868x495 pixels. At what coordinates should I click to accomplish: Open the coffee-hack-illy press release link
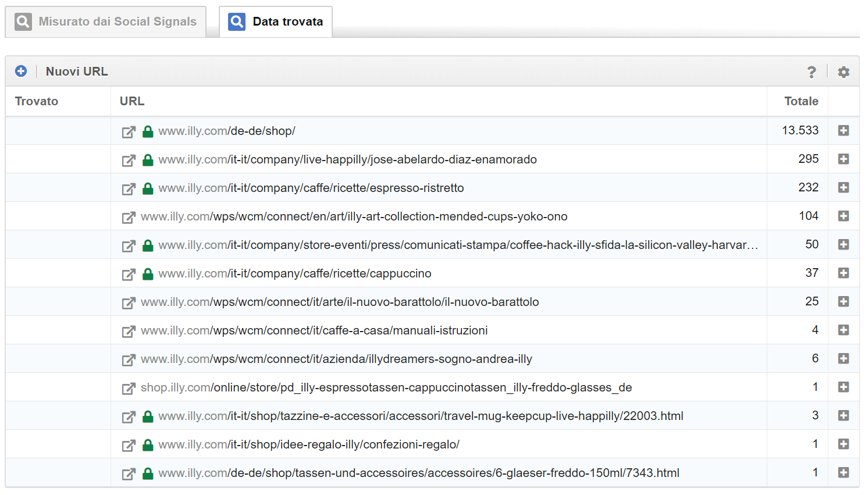pos(457,245)
